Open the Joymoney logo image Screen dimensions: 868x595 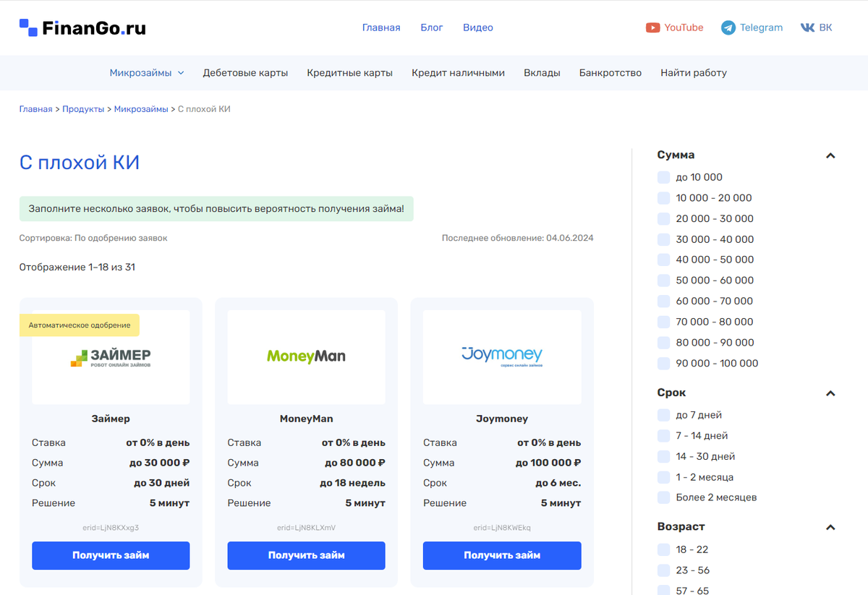[502, 357]
